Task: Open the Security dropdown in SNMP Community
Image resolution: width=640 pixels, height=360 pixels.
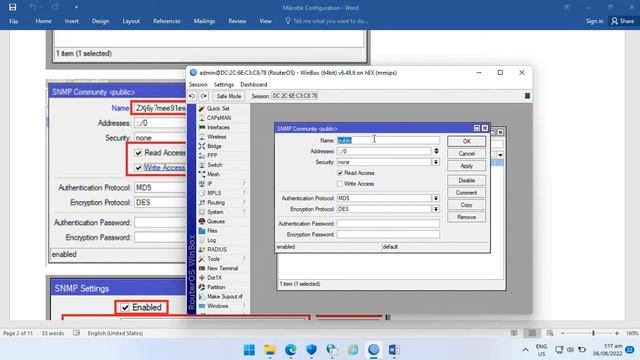Action: tap(436, 162)
